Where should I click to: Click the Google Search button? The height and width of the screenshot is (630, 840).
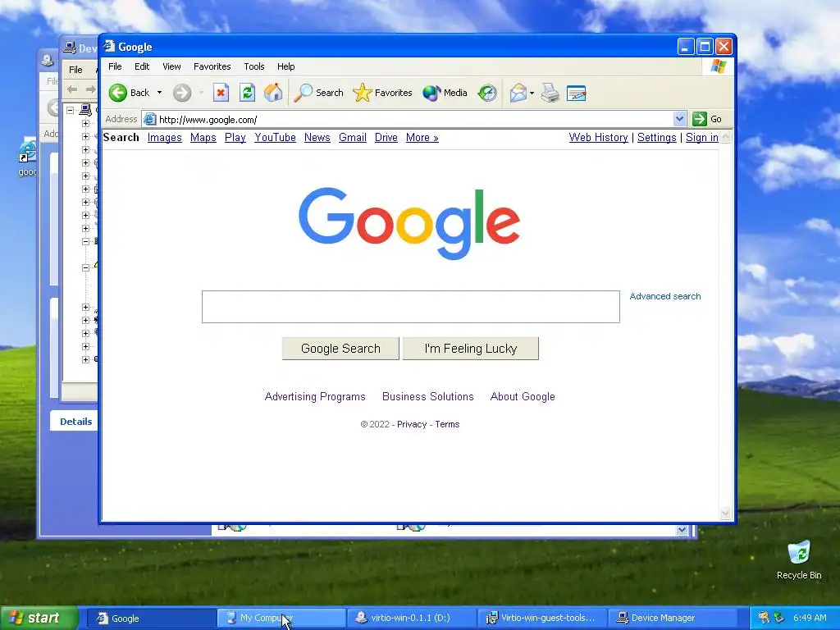point(340,349)
